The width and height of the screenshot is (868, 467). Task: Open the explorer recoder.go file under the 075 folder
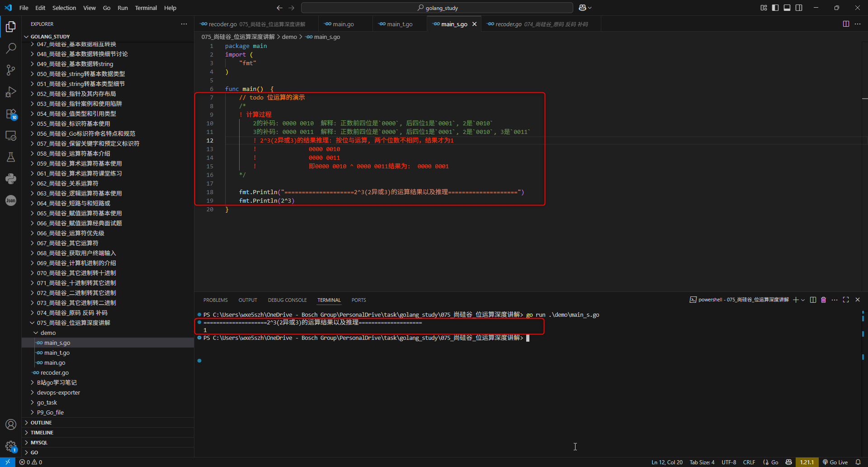click(x=108, y=372)
